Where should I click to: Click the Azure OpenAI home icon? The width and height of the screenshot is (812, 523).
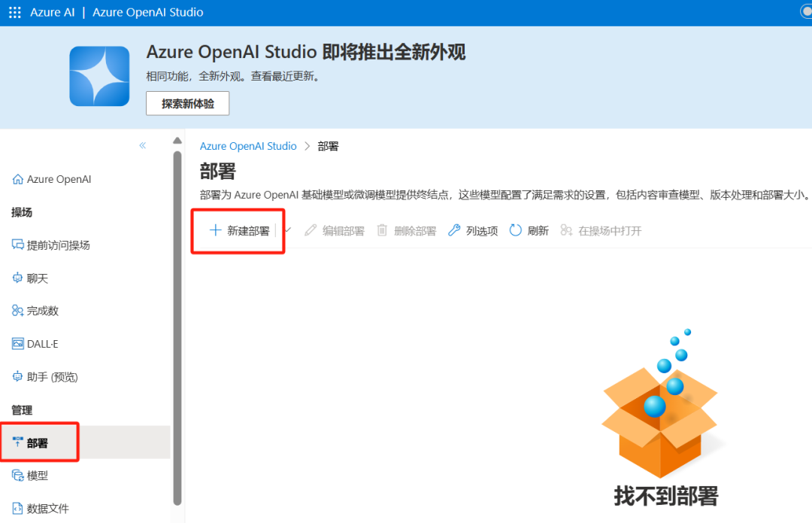pos(18,180)
